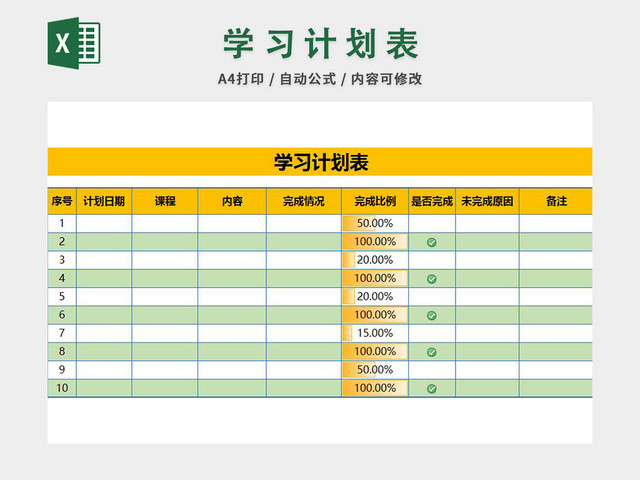Select the 100.00% cell in row 6

[375, 315]
